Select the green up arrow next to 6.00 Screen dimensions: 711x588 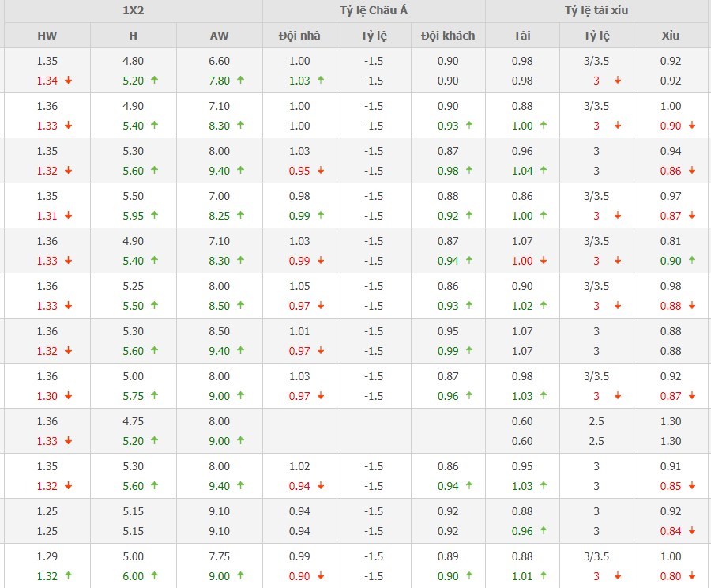[x=154, y=576]
